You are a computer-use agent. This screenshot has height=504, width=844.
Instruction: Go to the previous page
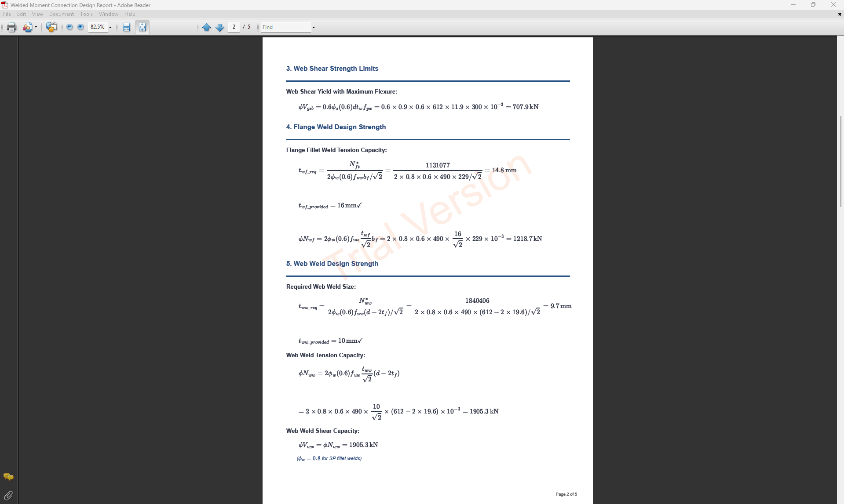[x=207, y=27]
